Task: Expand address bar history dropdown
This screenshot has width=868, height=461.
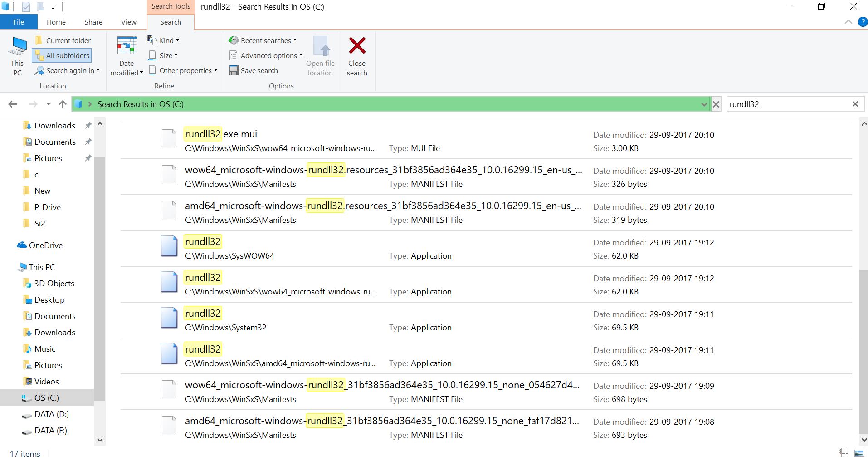Action: (x=704, y=104)
